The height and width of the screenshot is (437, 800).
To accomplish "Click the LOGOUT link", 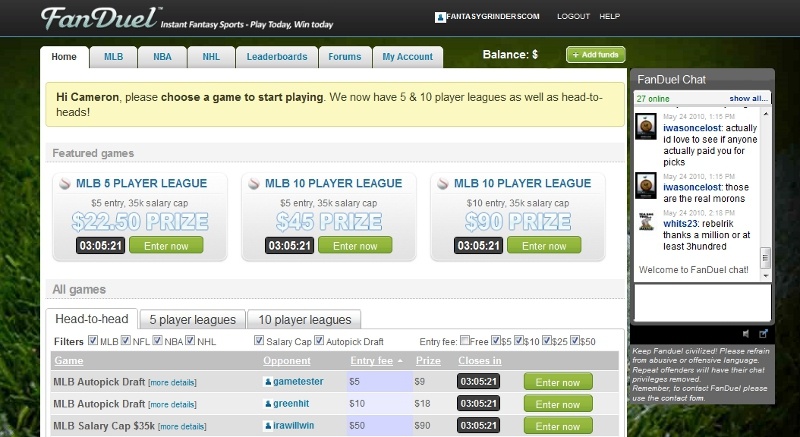I will point(573,16).
